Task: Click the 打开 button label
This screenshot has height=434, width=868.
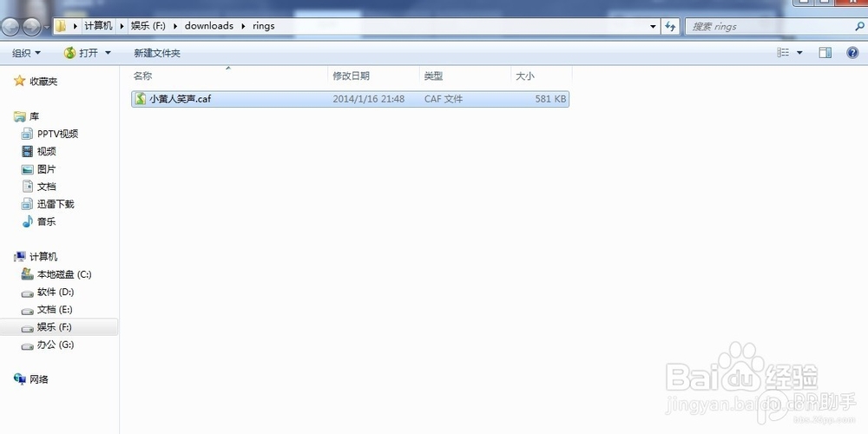Action: (89, 53)
